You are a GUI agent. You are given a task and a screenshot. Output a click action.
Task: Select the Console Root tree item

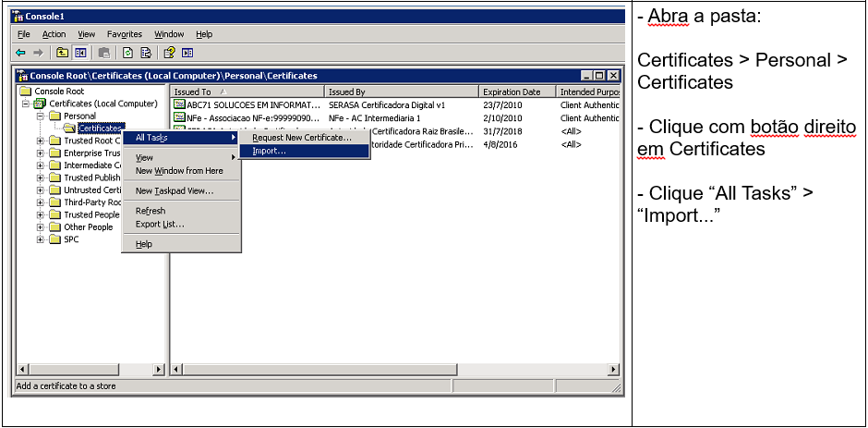point(59,91)
